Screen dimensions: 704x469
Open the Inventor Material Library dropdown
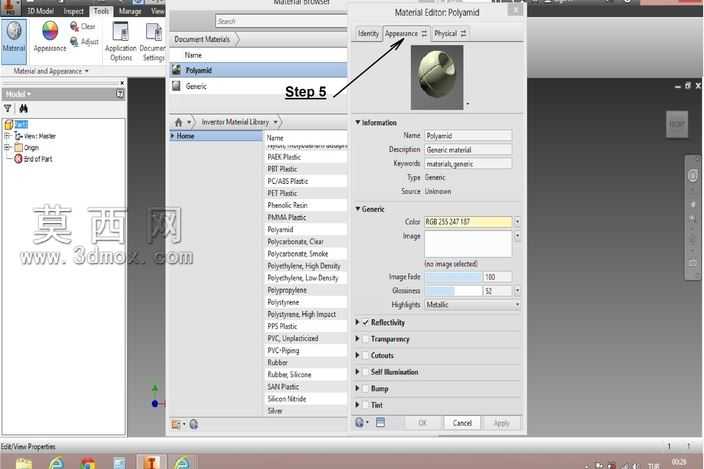[x=276, y=122]
